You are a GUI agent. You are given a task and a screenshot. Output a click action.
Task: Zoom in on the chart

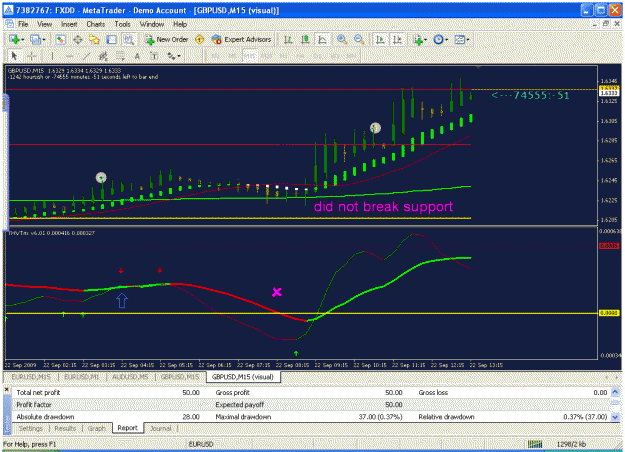[x=342, y=39]
